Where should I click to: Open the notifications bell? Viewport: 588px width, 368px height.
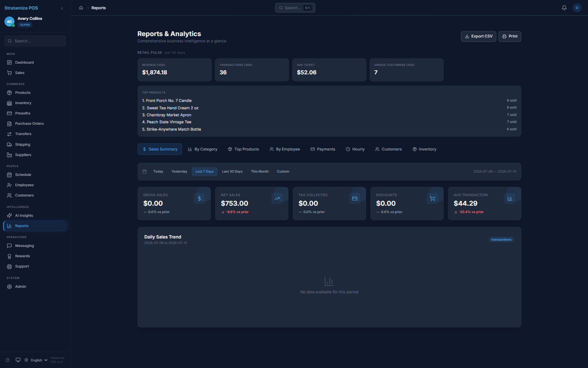point(564,8)
